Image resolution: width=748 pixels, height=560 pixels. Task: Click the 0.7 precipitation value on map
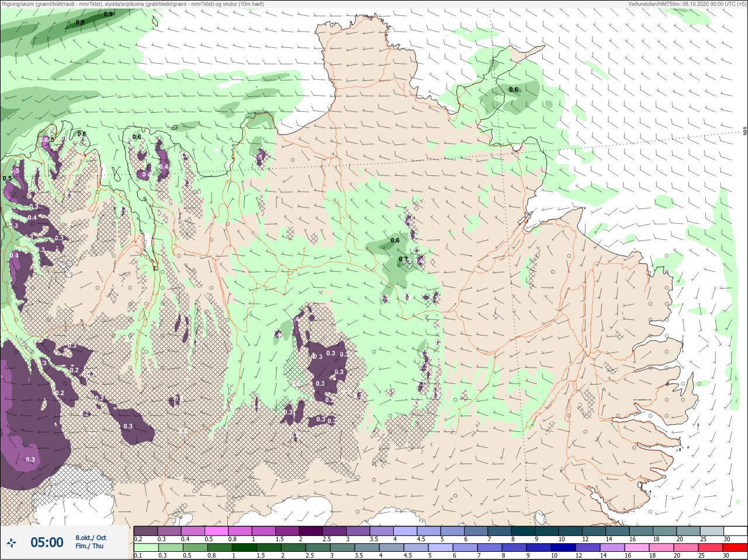(403, 259)
